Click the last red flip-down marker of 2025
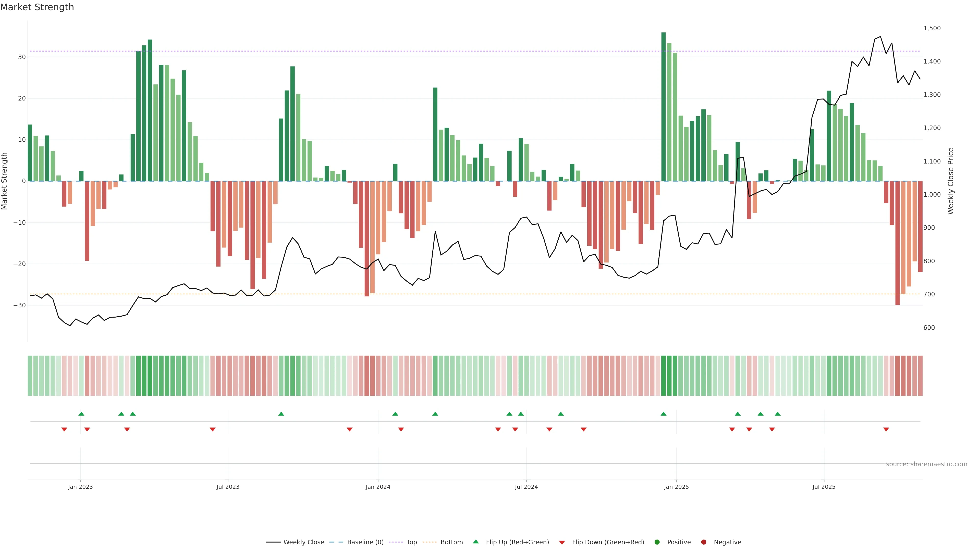This screenshot has height=551, width=980. (x=886, y=429)
